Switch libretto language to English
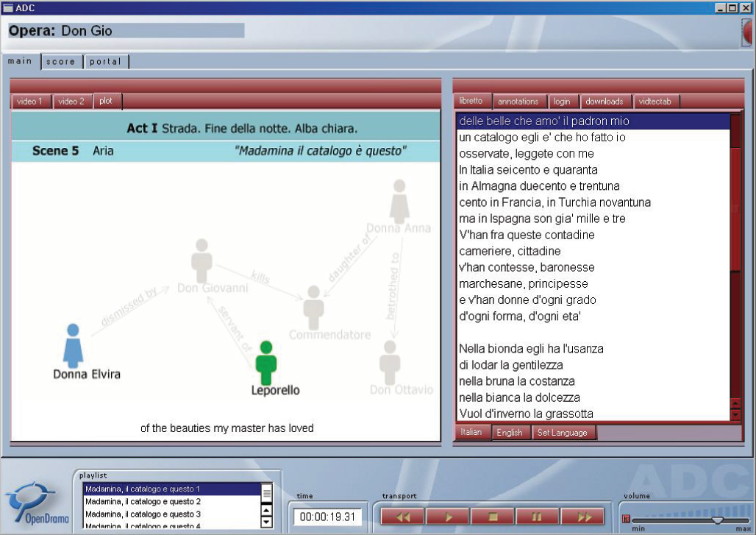This screenshot has height=535, width=756. click(x=510, y=433)
